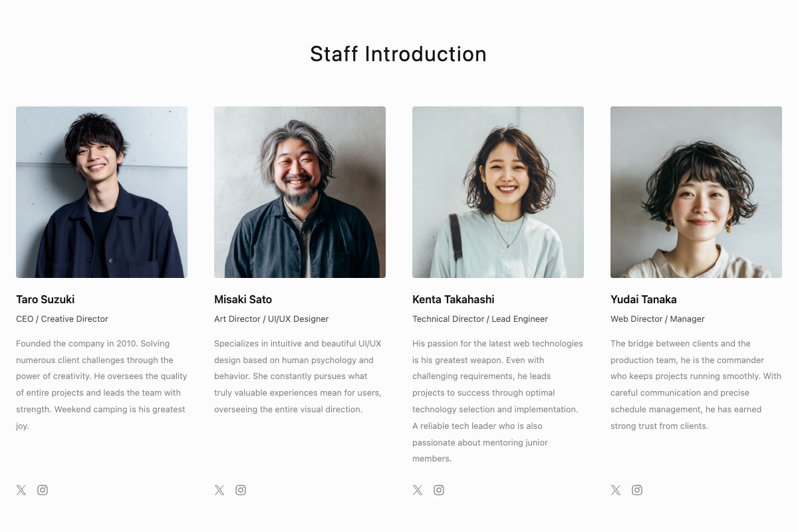The width and height of the screenshot is (798, 532).
Task: Open Yudai Tanaka's X profile icon
Action: tap(616, 490)
